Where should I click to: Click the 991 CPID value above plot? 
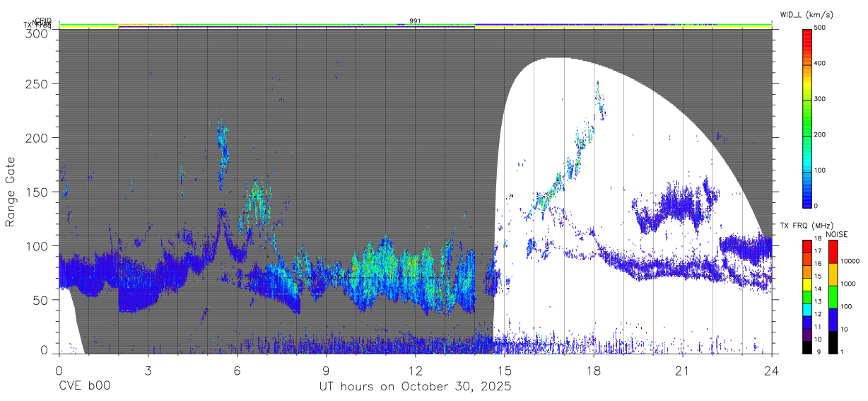[x=415, y=21]
